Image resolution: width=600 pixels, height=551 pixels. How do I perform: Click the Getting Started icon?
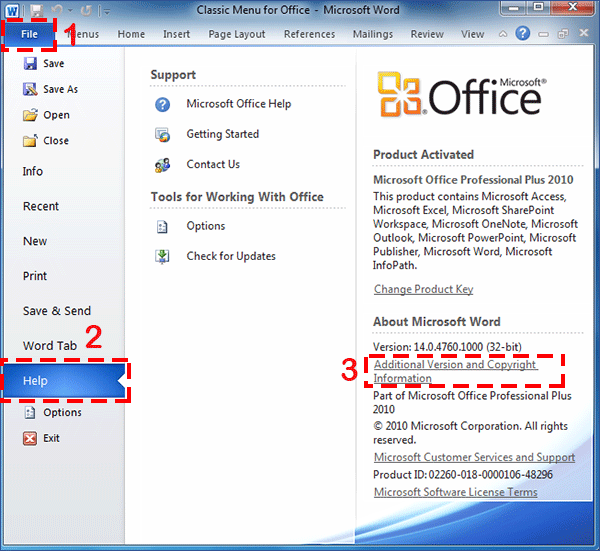(x=163, y=135)
